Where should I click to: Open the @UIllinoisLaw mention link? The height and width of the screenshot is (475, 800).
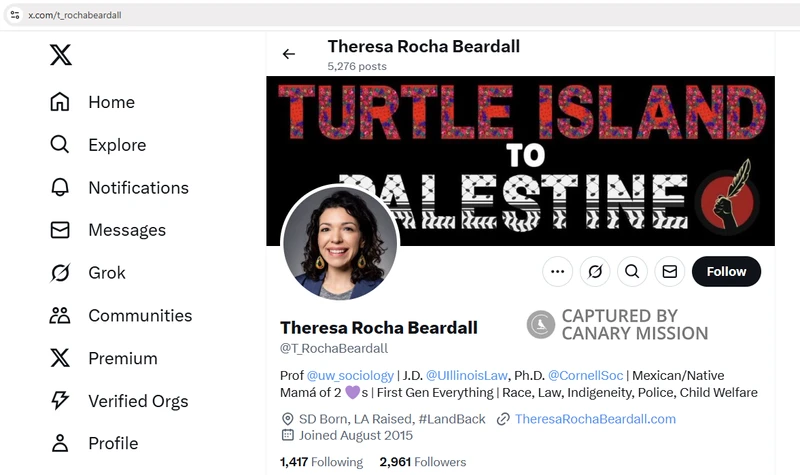tap(466, 376)
